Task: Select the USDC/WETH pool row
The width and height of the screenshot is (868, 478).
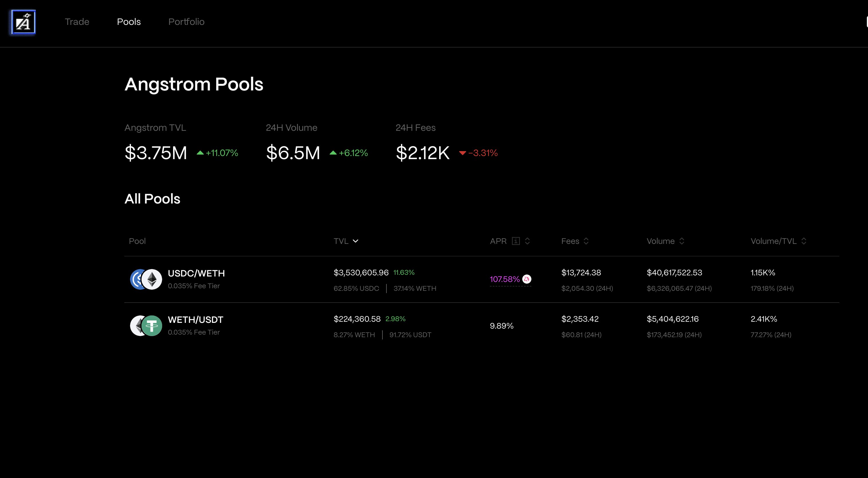Action: click(371, 280)
